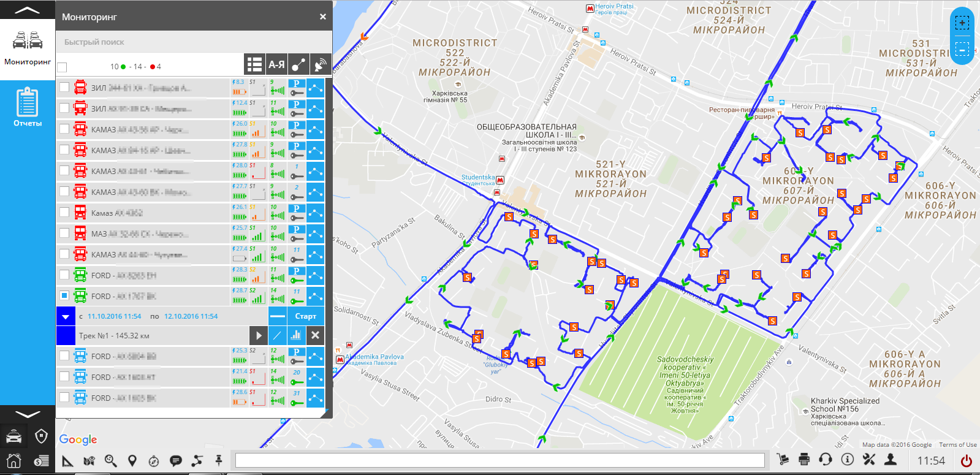The height and width of the screenshot is (475, 980).
Task: Click the cart icon in bottom-right toolbar
Action: click(783, 459)
